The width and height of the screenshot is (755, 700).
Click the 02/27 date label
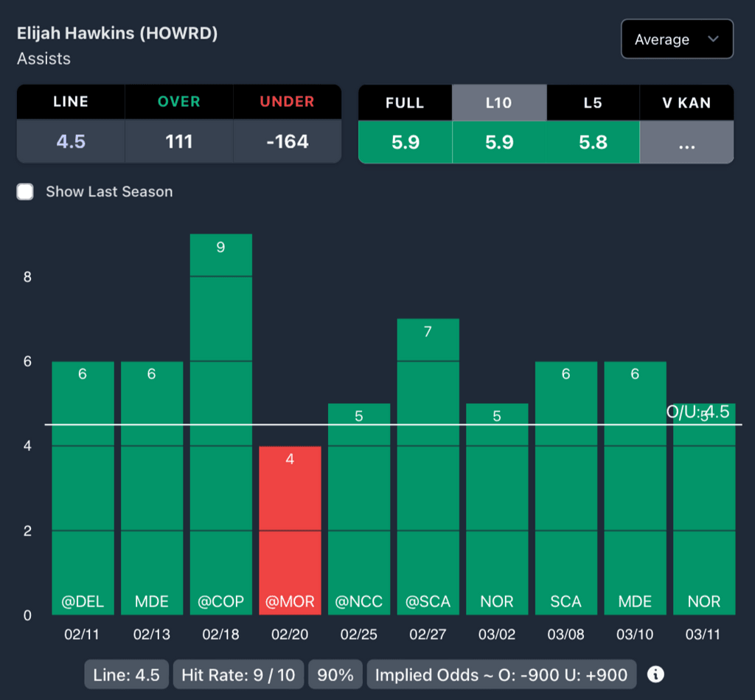428,634
